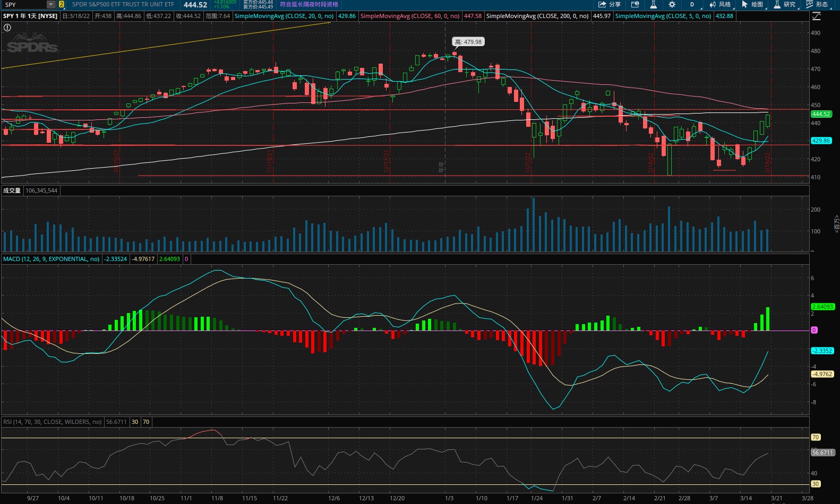Click the 56.6711 RSI header value
This screenshot has height=504, width=840.
(116, 422)
